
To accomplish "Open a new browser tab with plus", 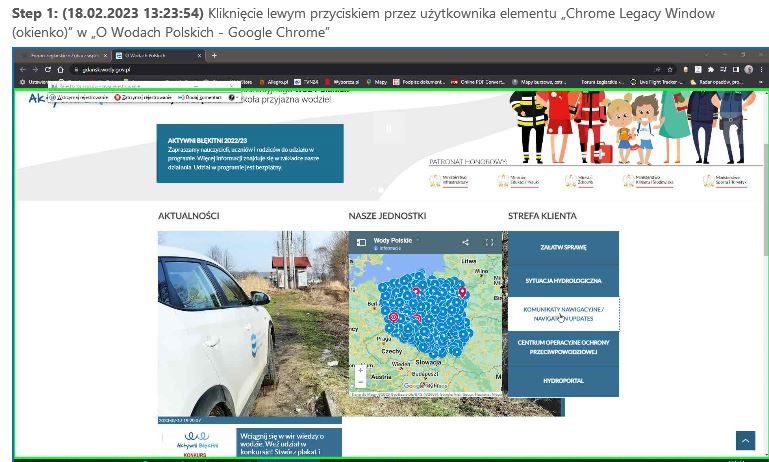I will pos(214,55).
